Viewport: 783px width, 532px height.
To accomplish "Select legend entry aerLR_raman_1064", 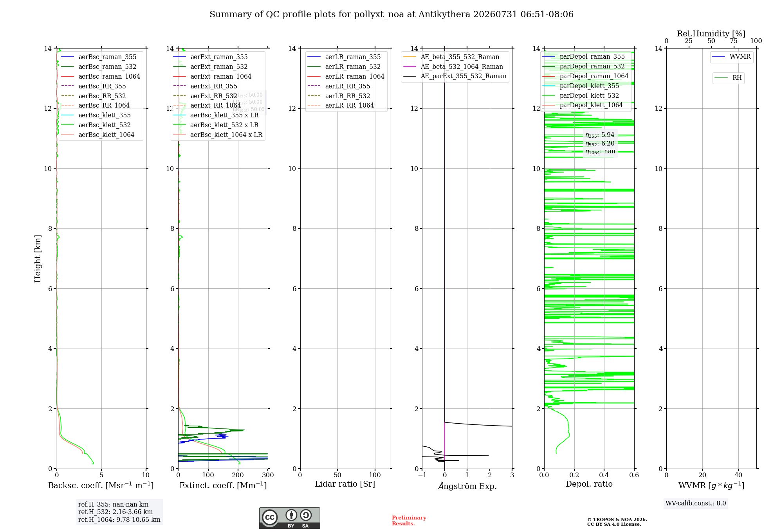I will pos(346,76).
